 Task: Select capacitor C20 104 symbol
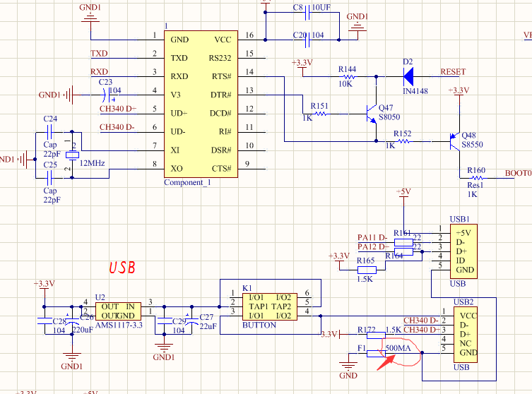point(307,40)
